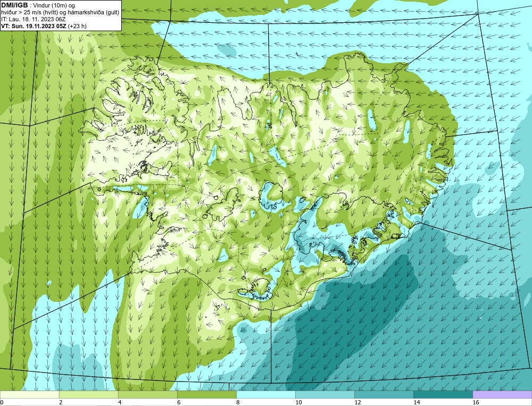Click the 8–10 m/s light cyan legend swatch
The height and width of the screenshot is (406, 532).
tap(265, 395)
